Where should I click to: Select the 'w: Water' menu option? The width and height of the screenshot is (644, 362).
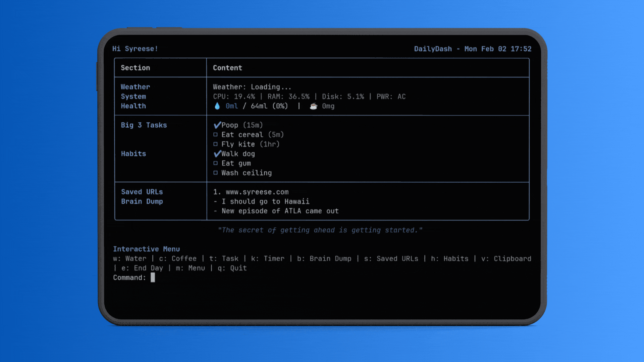coord(129,259)
